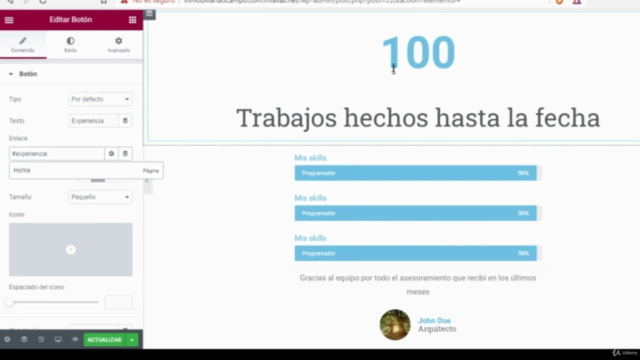Switch to the Avanzado tab
Screen dimensions: 640x360
pyautogui.click(x=119, y=44)
